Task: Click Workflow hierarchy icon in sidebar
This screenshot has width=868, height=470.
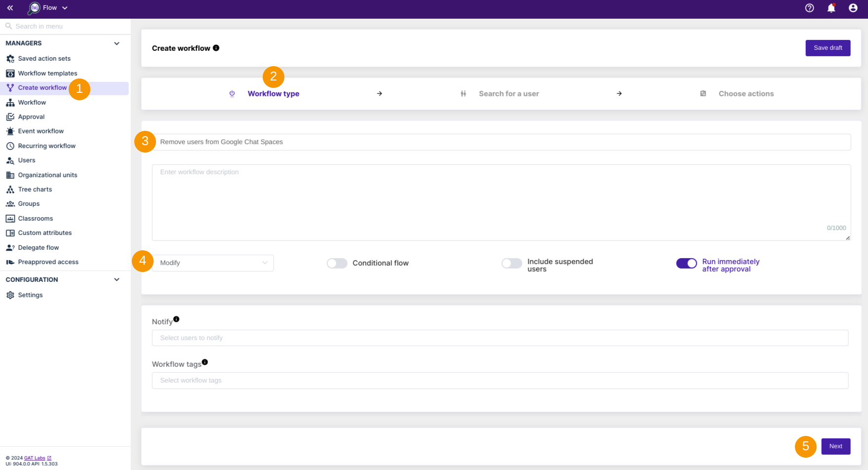Action: 10,103
